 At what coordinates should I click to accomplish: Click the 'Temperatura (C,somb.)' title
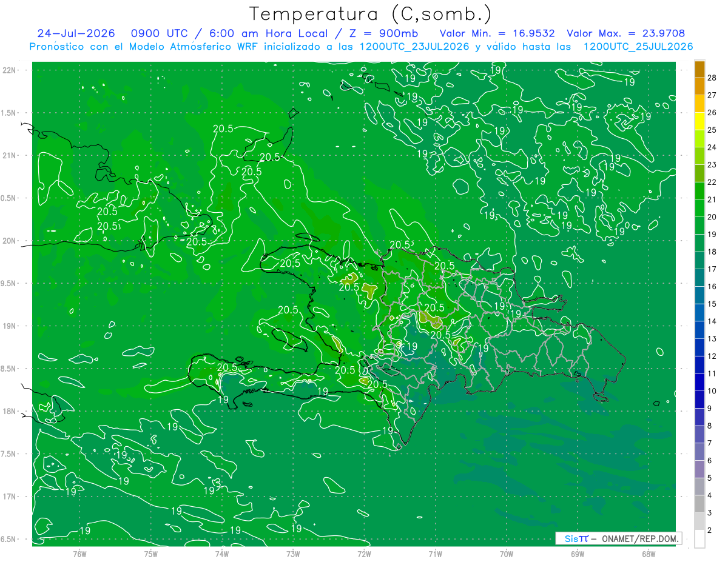pos(371,14)
